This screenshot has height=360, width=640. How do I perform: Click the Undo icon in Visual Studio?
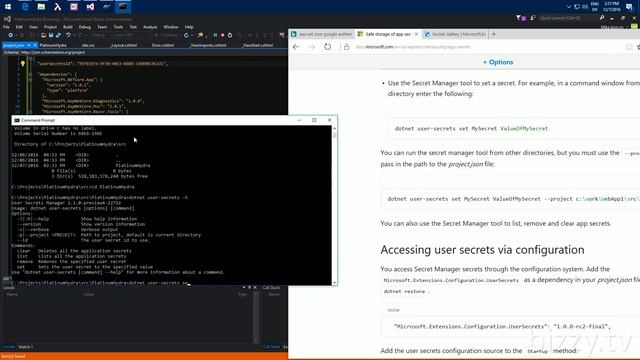[x=69, y=36]
